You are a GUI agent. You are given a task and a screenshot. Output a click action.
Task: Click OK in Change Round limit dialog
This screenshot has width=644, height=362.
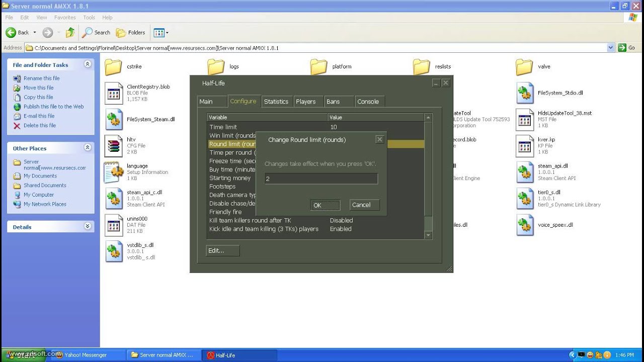coord(325,205)
